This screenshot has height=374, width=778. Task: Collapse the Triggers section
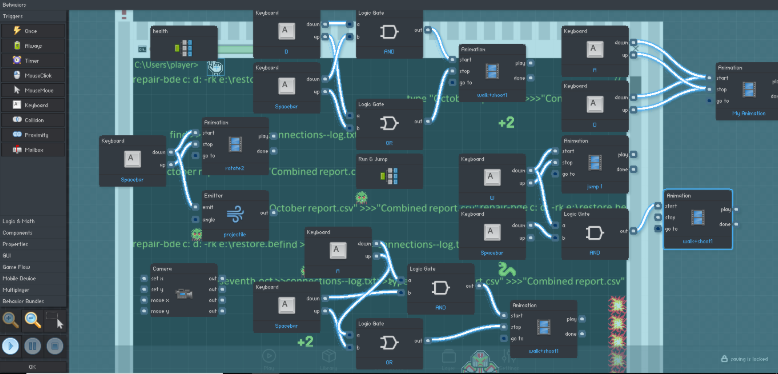(x=33, y=16)
